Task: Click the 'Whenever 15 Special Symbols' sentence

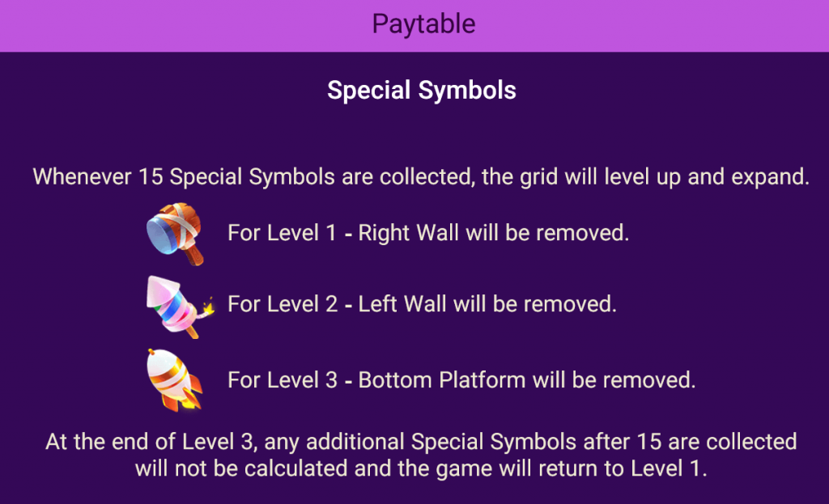Action: point(421,177)
